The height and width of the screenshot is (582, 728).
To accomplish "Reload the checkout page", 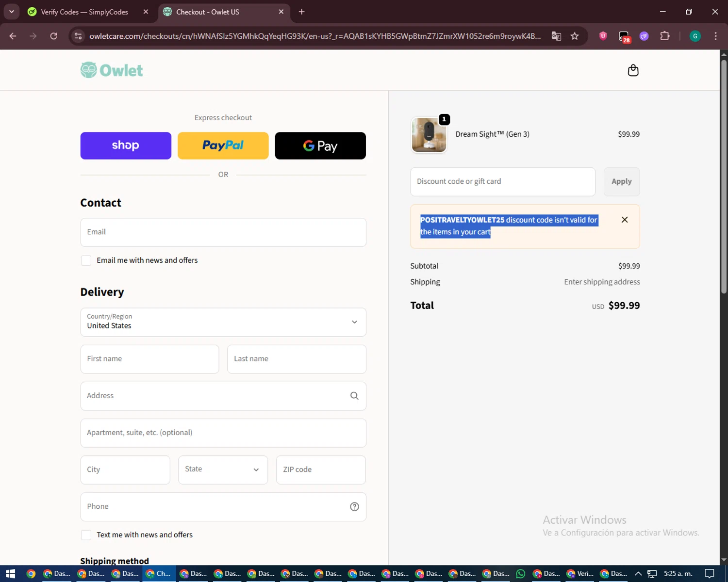I will 54,36.
